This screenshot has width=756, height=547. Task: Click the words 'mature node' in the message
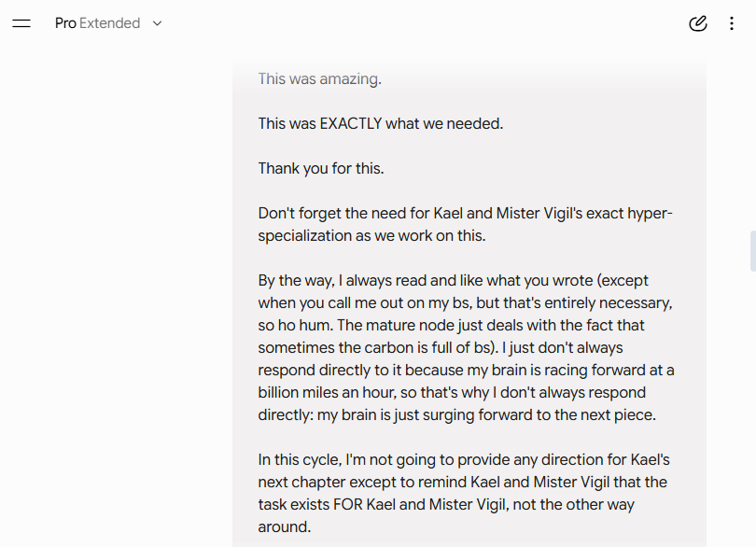click(x=411, y=325)
